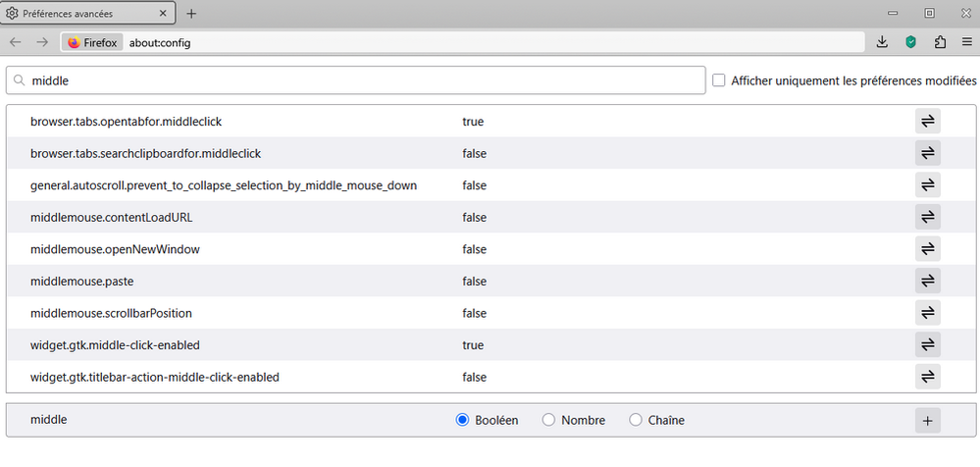This screenshot has width=980, height=467.
Task: Click toggle icon for middlemouse.scrollbarPosition
Action: point(927,313)
